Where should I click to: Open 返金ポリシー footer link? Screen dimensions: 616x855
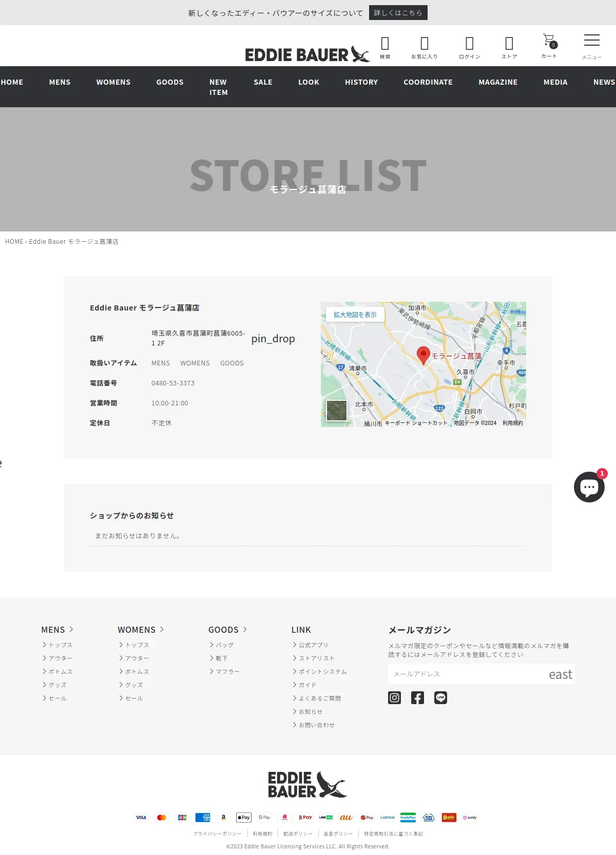pyautogui.click(x=338, y=834)
